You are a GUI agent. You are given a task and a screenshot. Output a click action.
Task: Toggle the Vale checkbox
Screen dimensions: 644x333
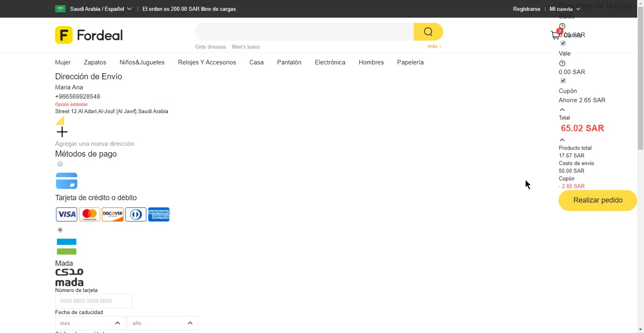coord(563,81)
